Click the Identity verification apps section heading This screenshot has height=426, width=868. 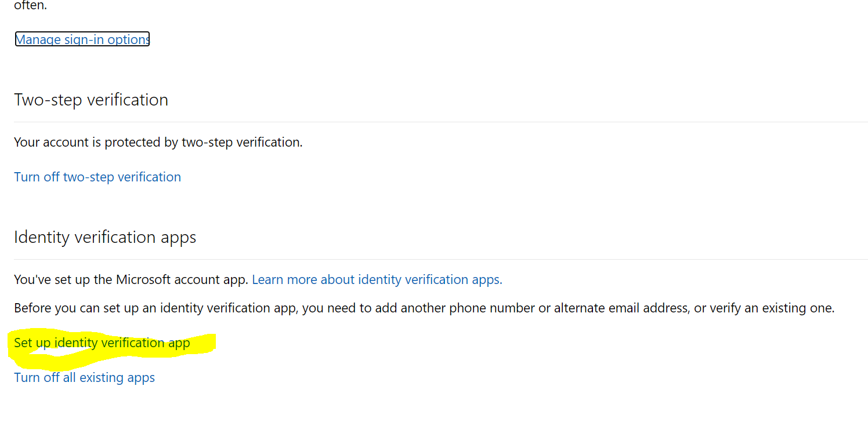[x=105, y=237]
